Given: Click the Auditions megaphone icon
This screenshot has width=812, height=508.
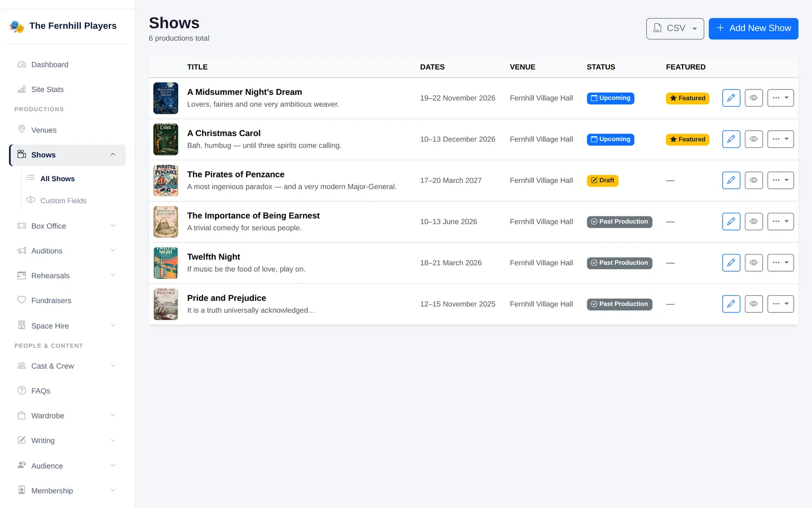Looking at the screenshot, I should [22, 250].
